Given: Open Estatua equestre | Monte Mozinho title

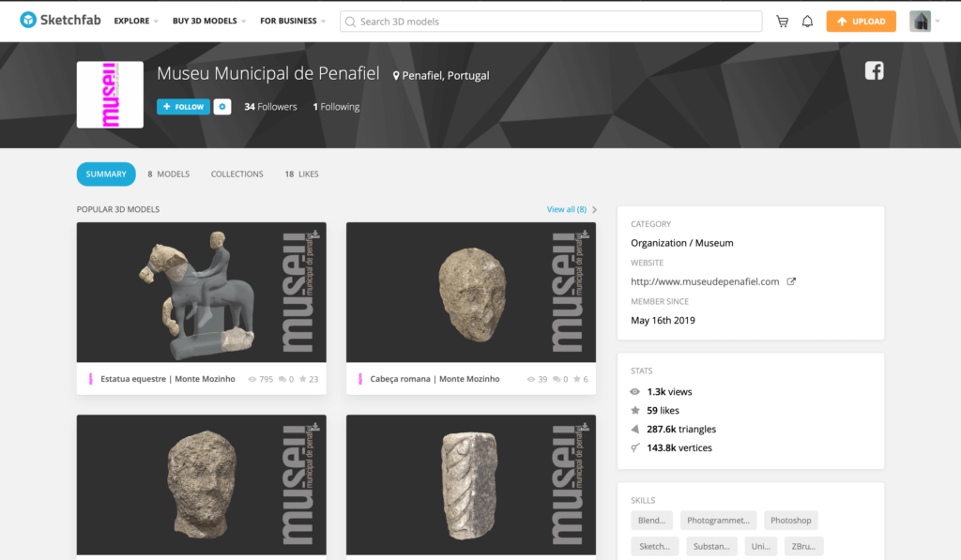Looking at the screenshot, I should pos(168,379).
